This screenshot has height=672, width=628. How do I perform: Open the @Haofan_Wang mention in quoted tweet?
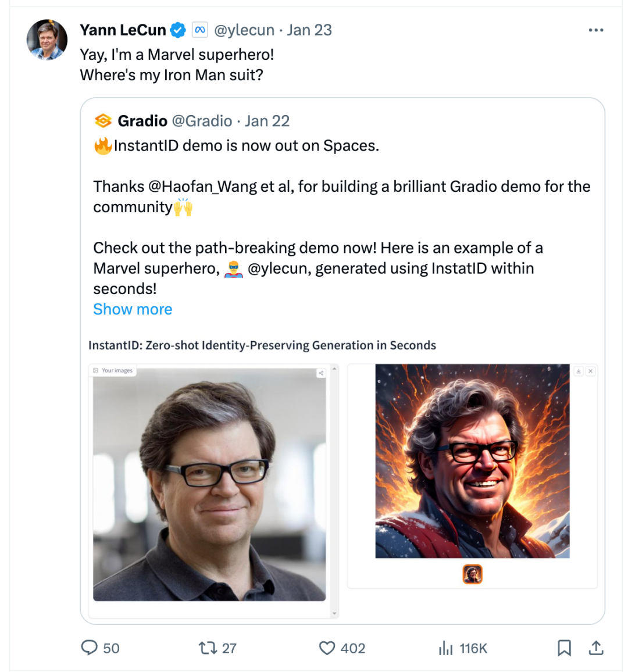click(x=202, y=187)
